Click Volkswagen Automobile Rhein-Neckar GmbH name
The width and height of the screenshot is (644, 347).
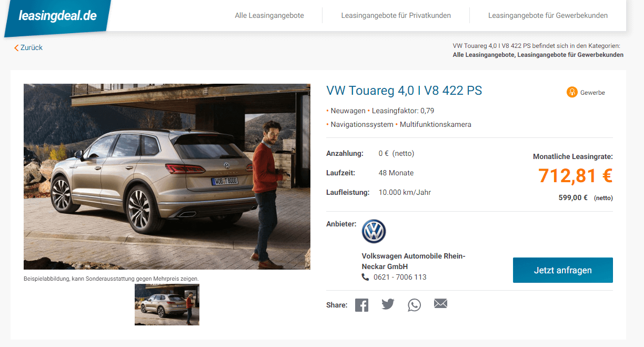tap(414, 261)
